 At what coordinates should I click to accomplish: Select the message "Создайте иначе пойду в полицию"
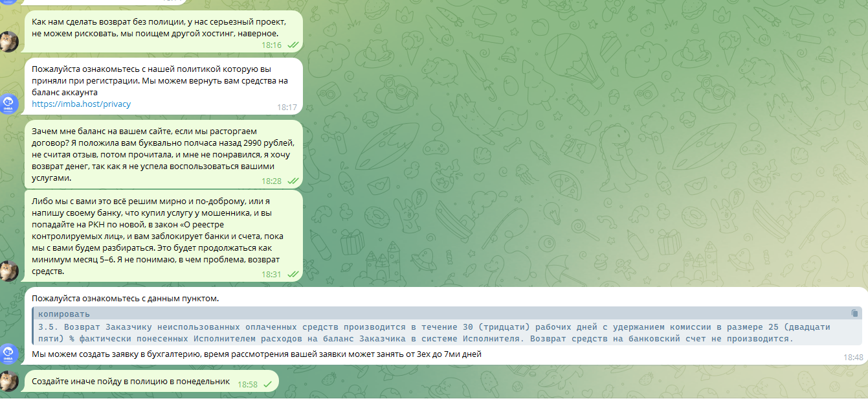(131, 382)
